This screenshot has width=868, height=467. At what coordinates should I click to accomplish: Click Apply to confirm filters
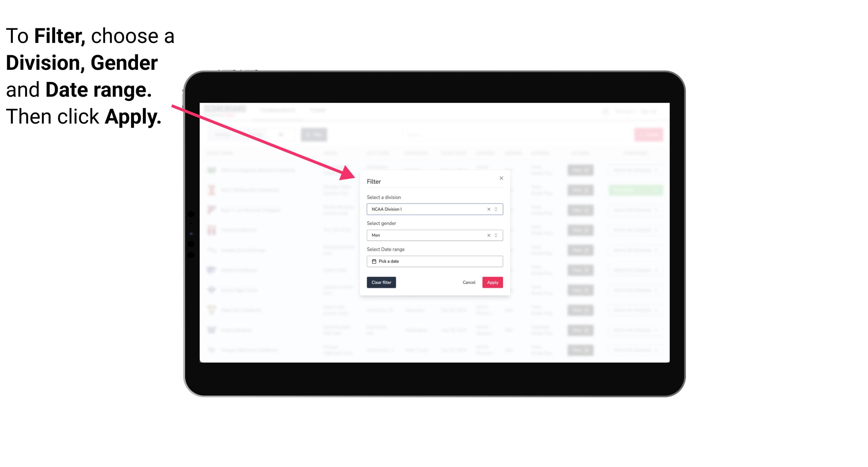(492, 283)
